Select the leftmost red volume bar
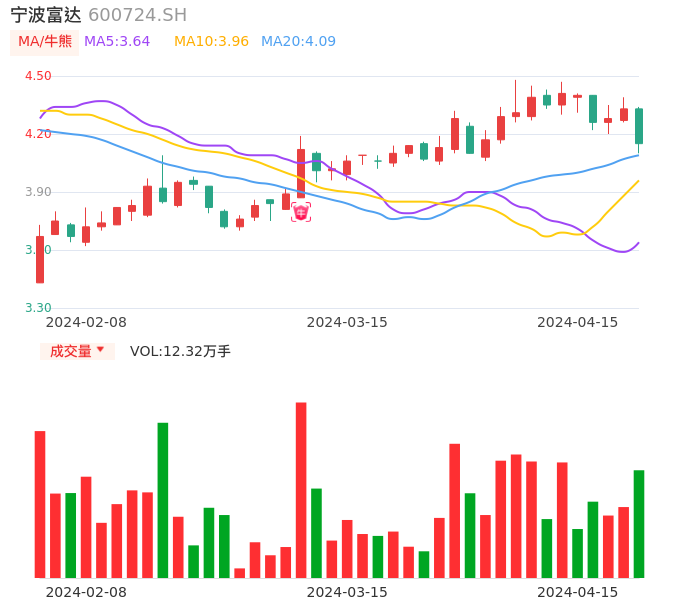This screenshot has width=686, height=606. [x=40, y=504]
